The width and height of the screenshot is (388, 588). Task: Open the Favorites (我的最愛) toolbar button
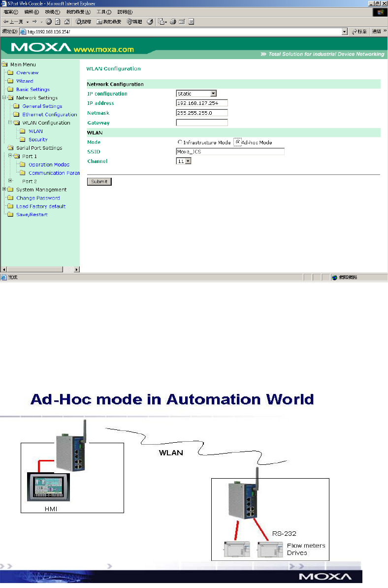pos(109,22)
